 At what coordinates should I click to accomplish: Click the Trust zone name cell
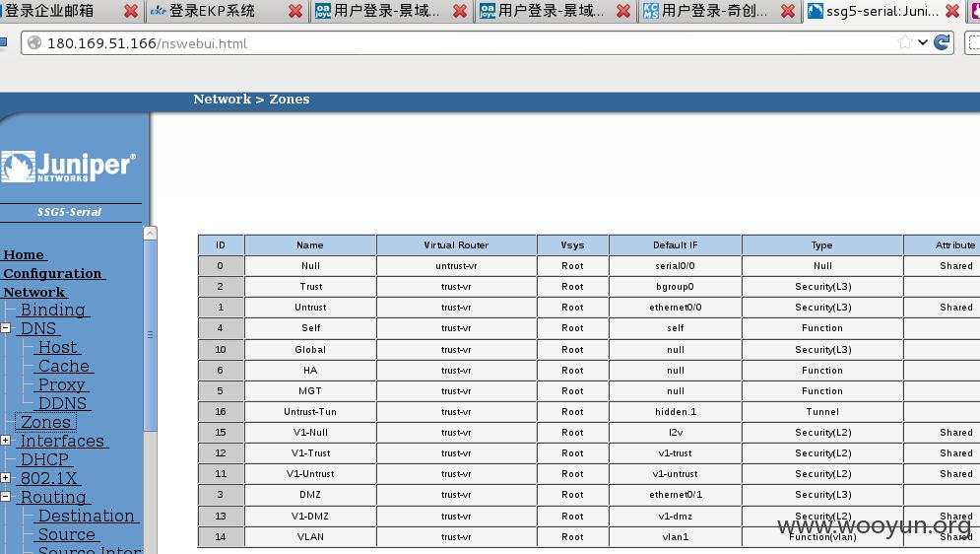coord(310,287)
